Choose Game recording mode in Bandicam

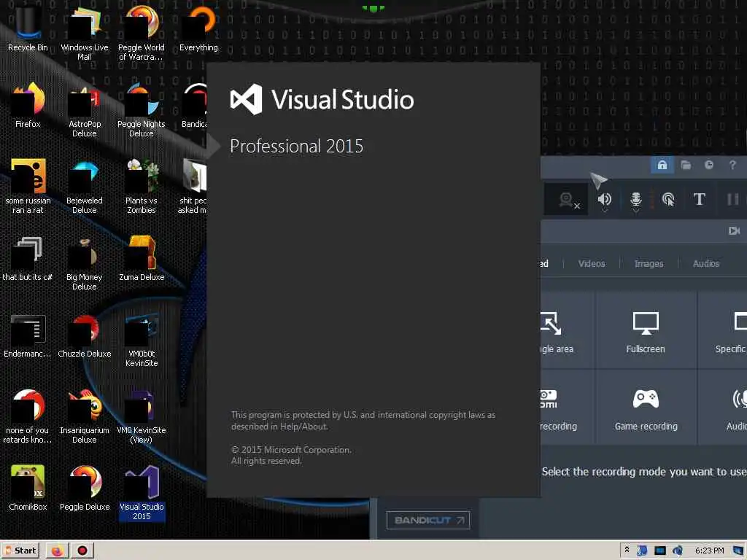[646, 408]
